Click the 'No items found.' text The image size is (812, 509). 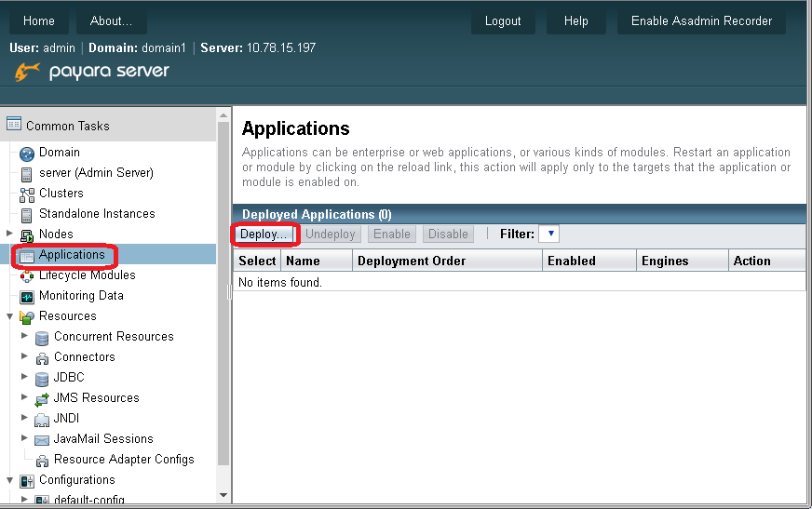tap(280, 283)
